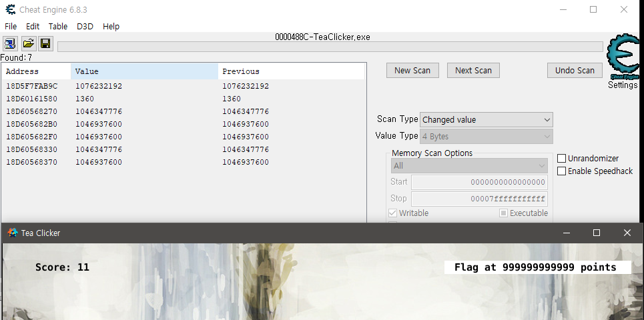
Task: Minimize the Tea Clicker window
Action: pyautogui.click(x=567, y=233)
